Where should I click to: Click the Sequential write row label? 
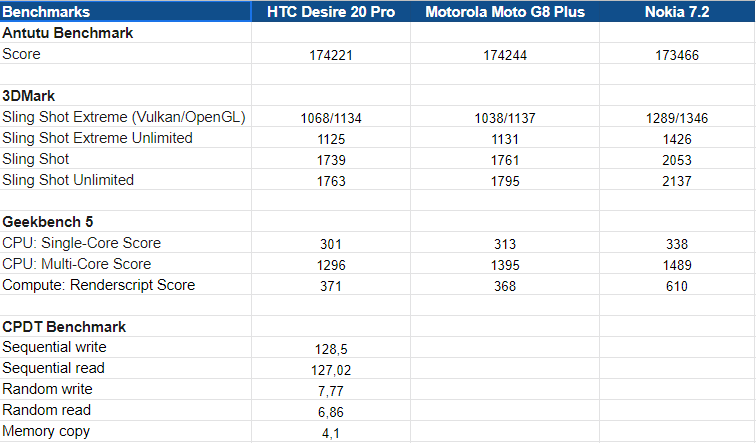click(x=54, y=347)
